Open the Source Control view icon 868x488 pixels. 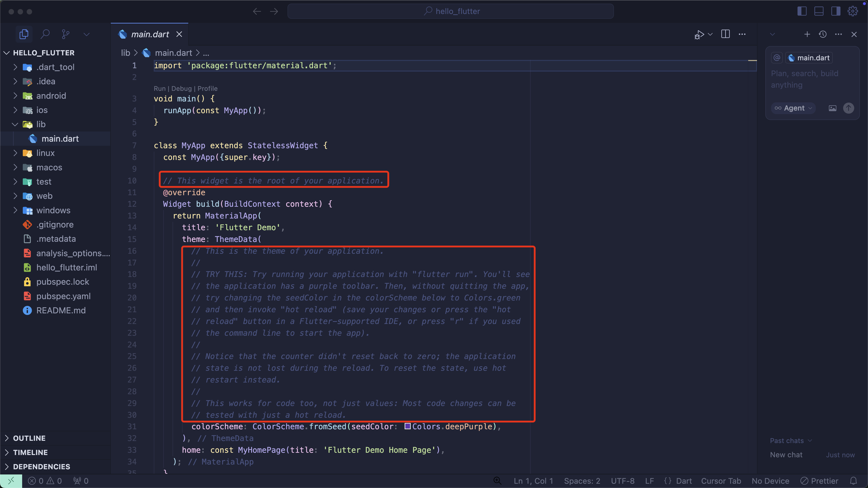[66, 34]
